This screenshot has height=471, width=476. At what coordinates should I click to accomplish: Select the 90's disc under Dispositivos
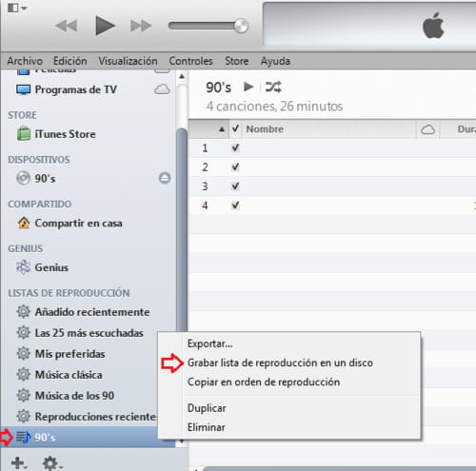(x=45, y=178)
